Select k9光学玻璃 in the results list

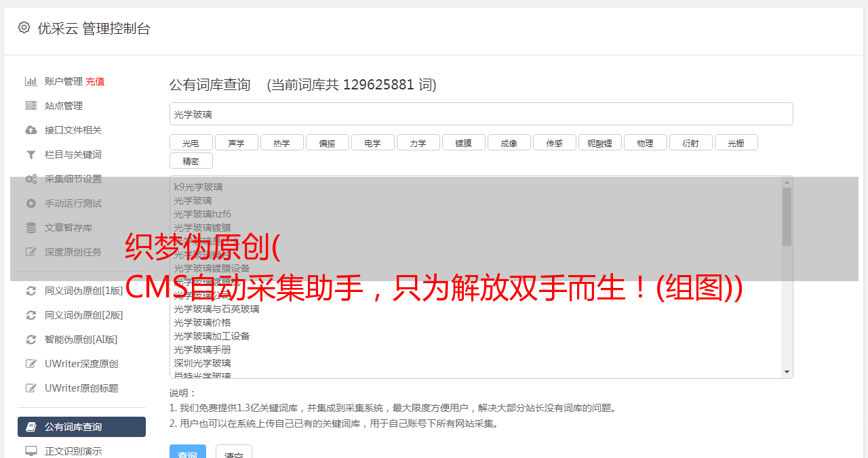click(x=198, y=187)
